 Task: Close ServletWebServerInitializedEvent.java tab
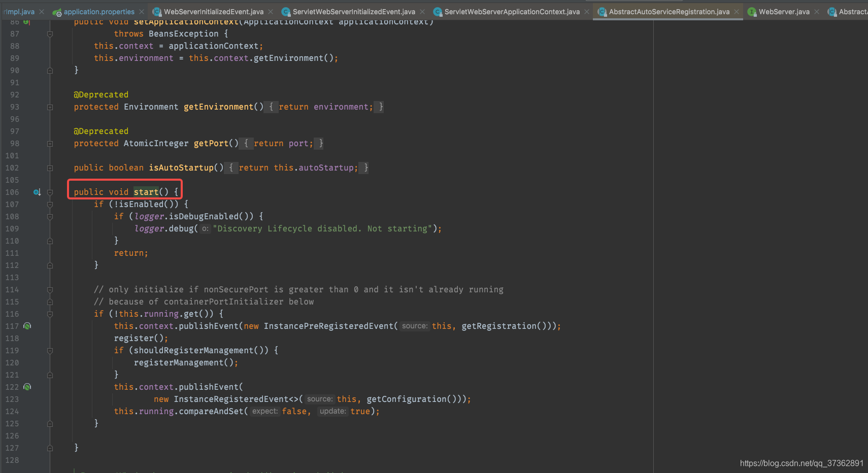point(422,12)
